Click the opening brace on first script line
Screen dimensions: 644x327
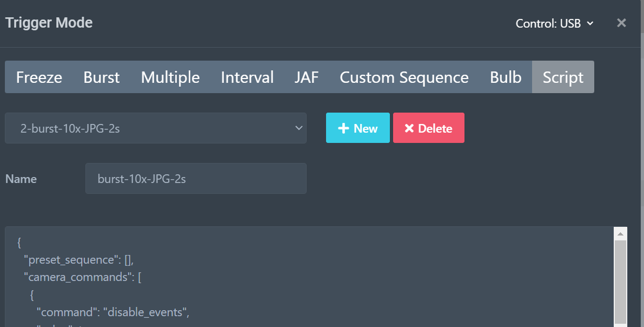(19, 243)
